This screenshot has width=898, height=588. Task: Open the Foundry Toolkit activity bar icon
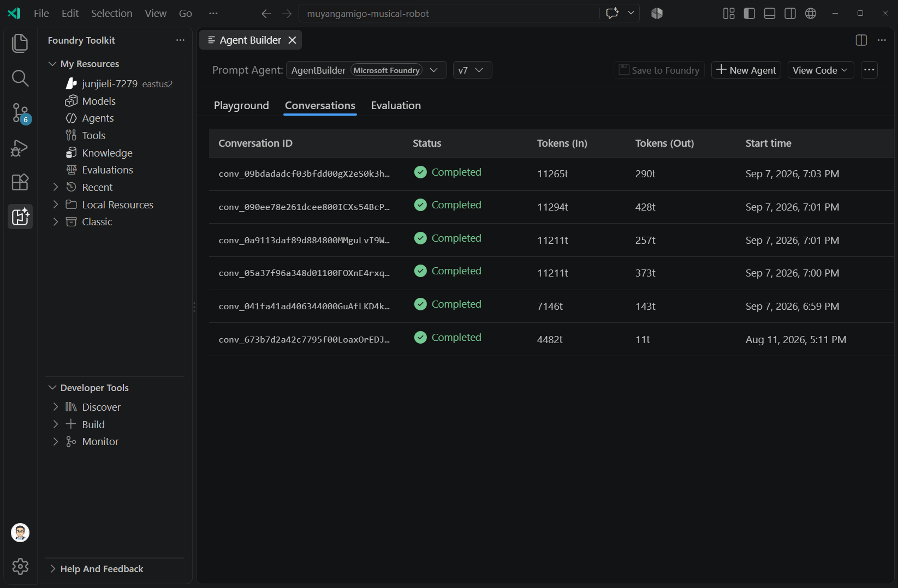pyautogui.click(x=20, y=217)
